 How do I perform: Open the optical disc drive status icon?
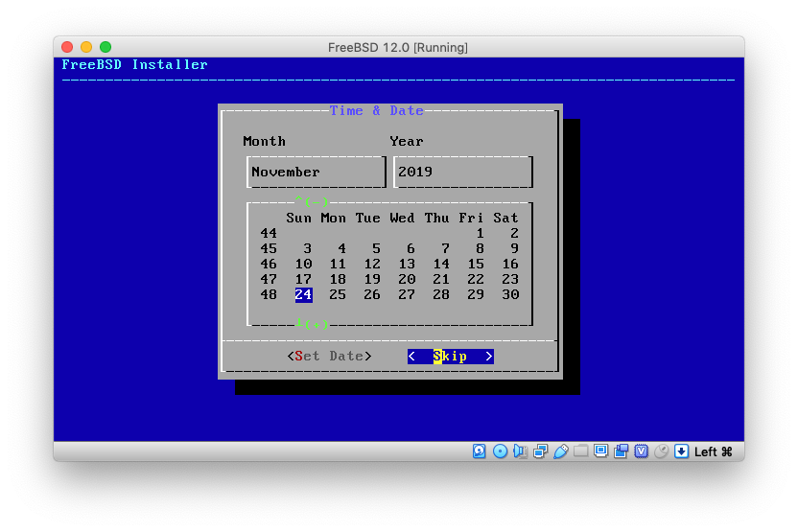pyautogui.click(x=500, y=451)
